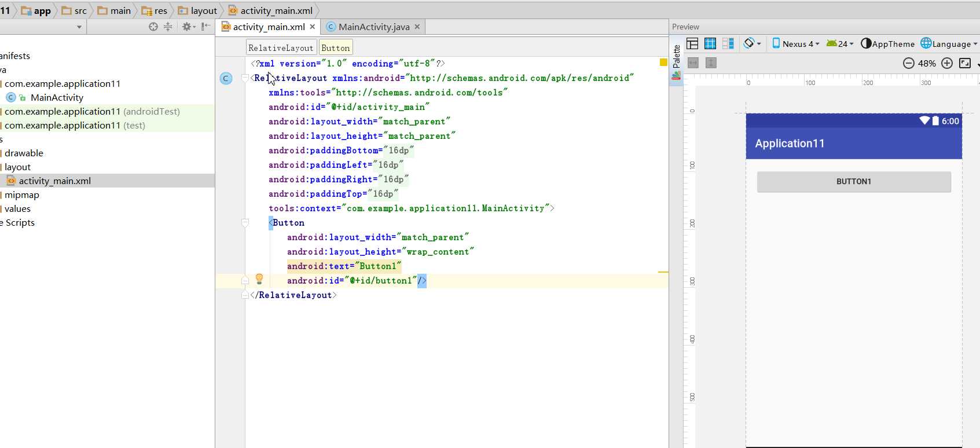Screen dimensions: 980x448
Task: Open Nexus 4 device selector
Action: pyautogui.click(x=795, y=43)
